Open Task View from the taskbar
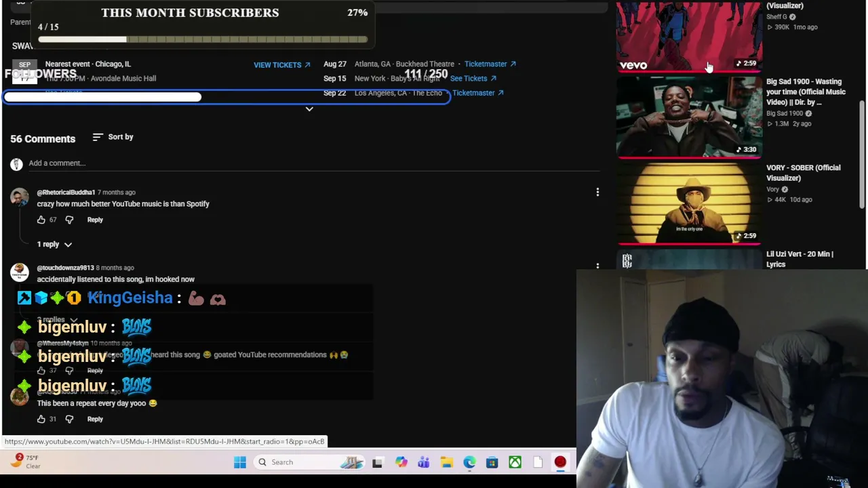Screen dimensions: 868x488 (377, 462)
